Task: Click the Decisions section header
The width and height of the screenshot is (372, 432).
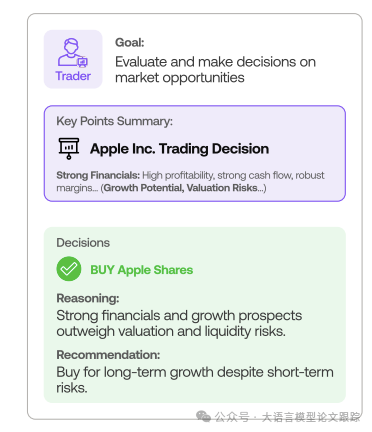Action: (83, 243)
